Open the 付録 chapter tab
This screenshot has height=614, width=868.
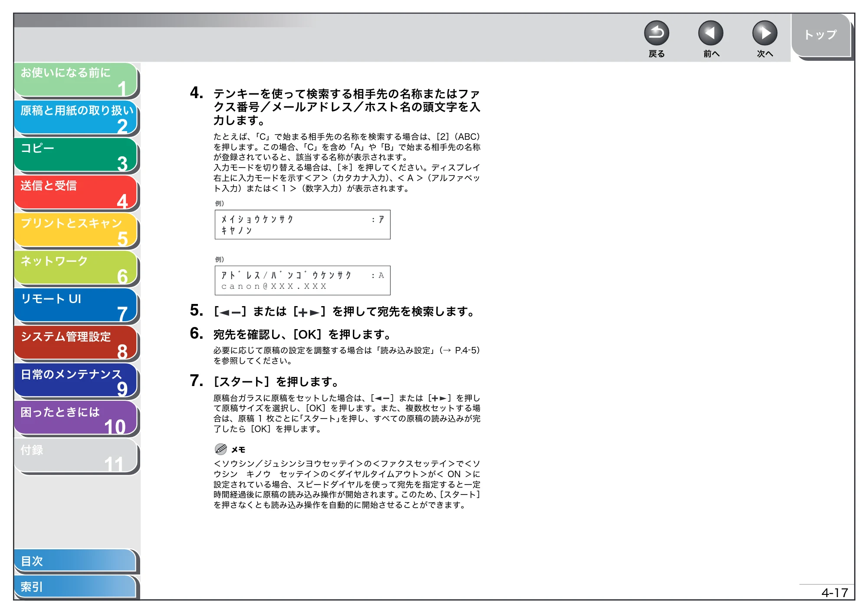point(76,456)
